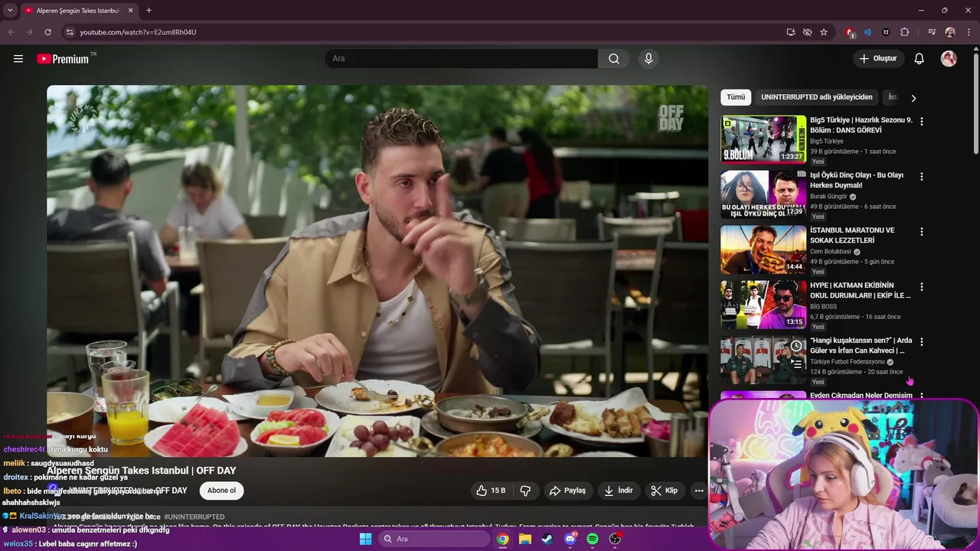980x551 pixels.
Task: Add Hangi kuşaktansın video to queue
Action: tap(797, 364)
